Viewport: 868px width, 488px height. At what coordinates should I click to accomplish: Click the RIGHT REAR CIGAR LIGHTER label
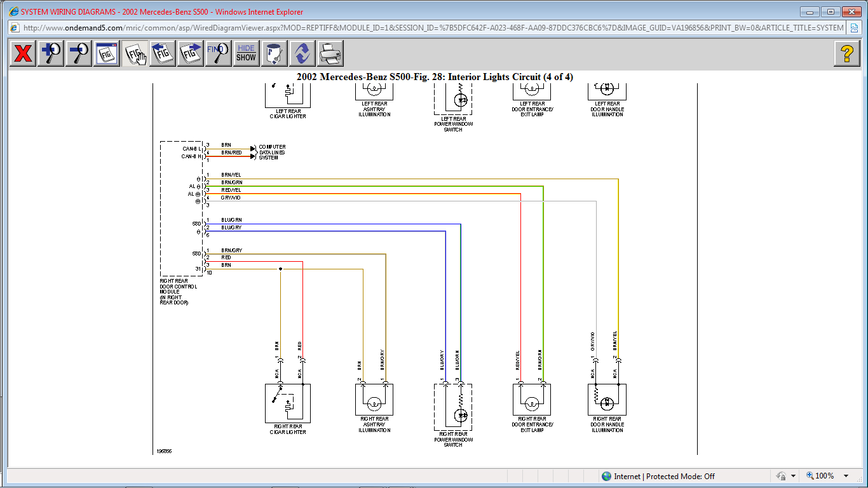click(288, 429)
